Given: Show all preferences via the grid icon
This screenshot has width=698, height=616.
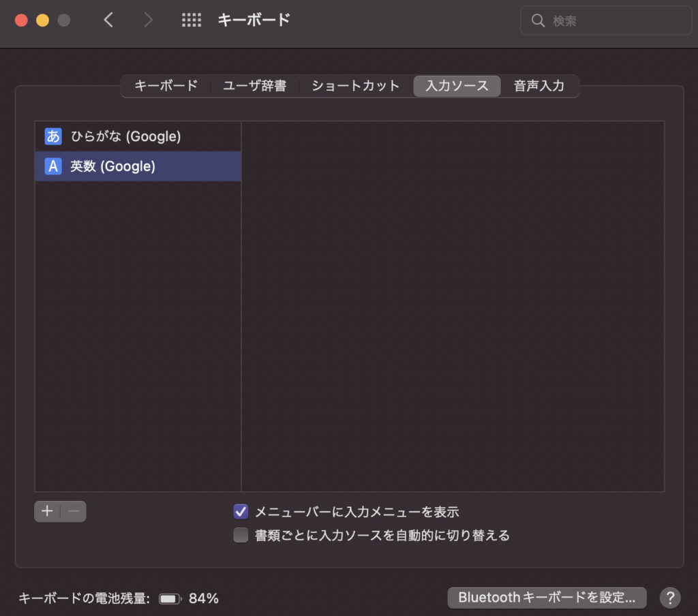Looking at the screenshot, I should coord(192,20).
